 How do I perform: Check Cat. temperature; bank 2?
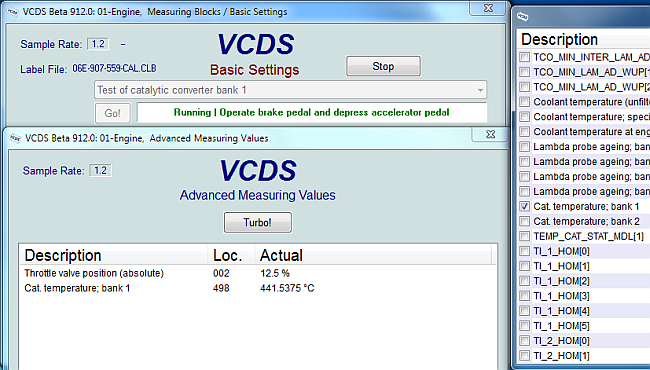[x=525, y=221]
